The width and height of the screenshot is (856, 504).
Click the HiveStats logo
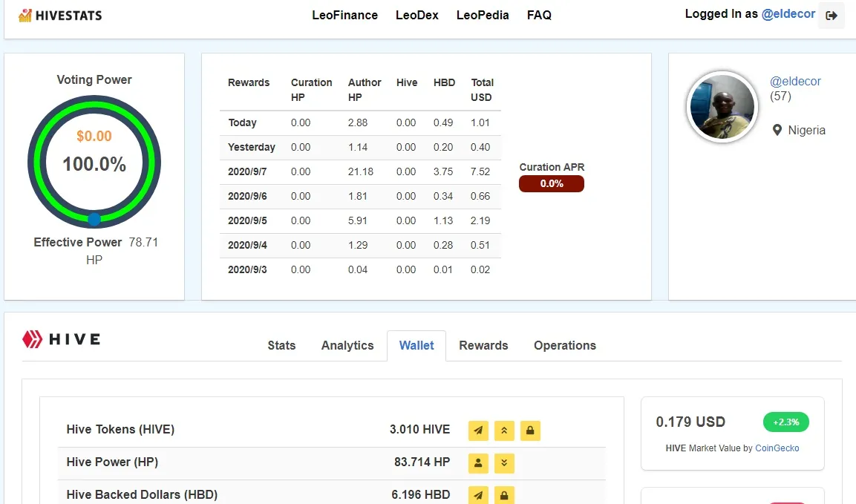coord(60,16)
